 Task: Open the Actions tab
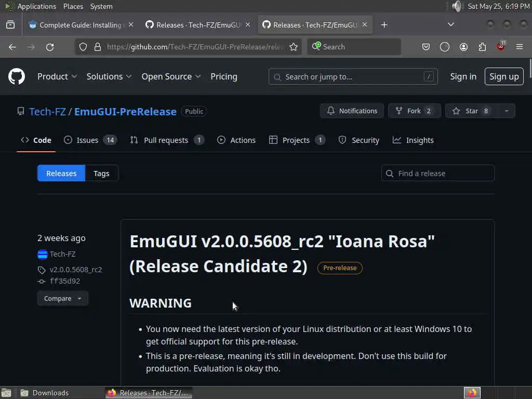(x=236, y=140)
